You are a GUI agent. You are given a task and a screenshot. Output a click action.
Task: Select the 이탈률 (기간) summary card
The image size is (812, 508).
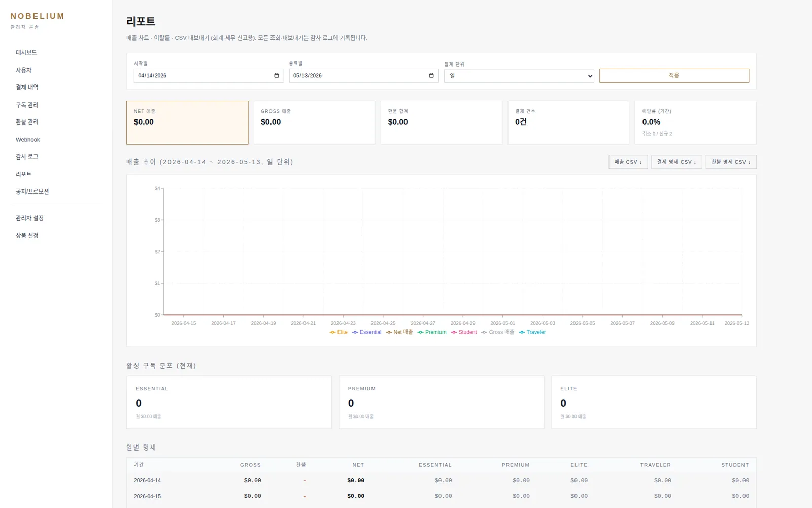(696, 122)
